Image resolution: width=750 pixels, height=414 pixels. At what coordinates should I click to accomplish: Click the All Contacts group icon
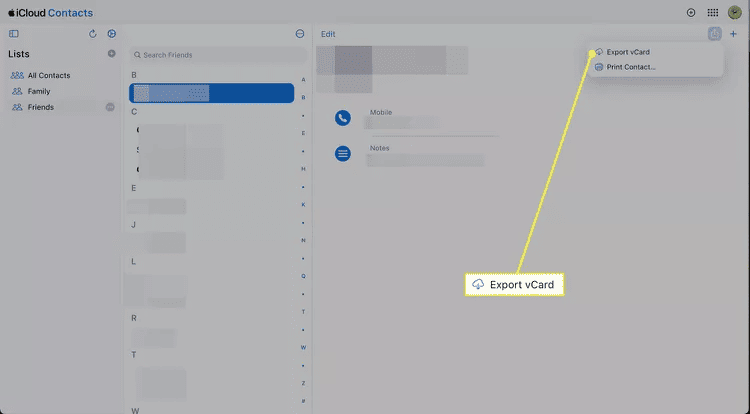17,75
